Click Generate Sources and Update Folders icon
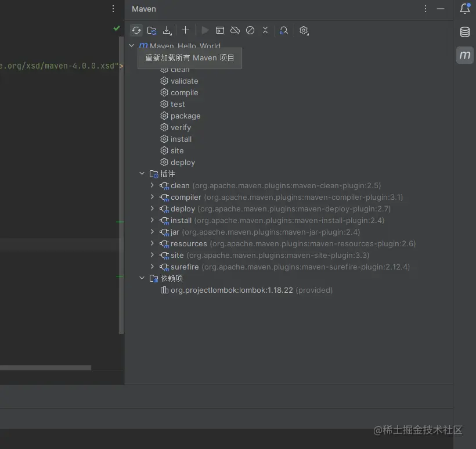Image resolution: width=476 pixels, height=449 pixels. pyautogui.click(x=152, y=30)
